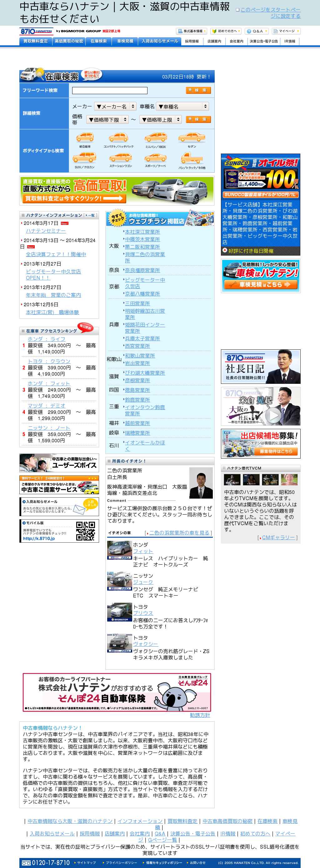320x868 pixels.
Task: Open 採用情報 navigation item
Action: (x=192, y=42)
